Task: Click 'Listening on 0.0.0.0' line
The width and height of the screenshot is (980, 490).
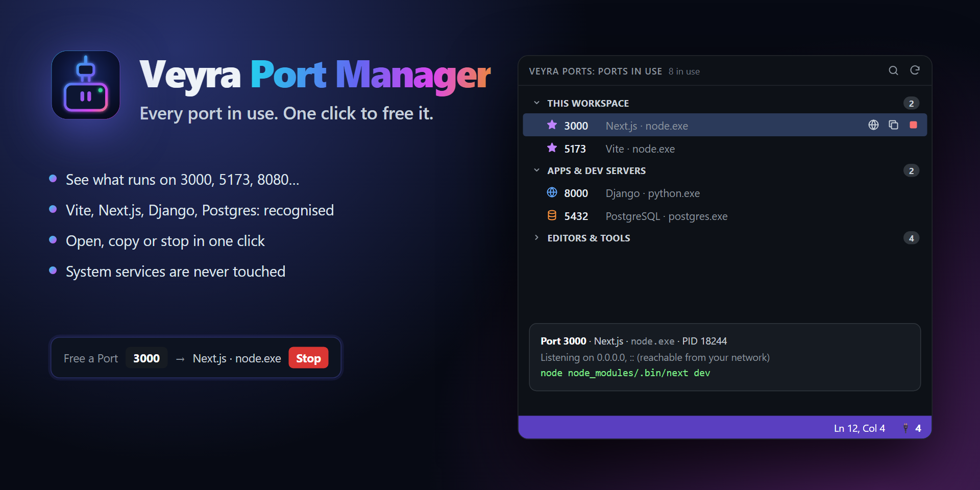Action: pyautogui.click(x=655, y=357)
